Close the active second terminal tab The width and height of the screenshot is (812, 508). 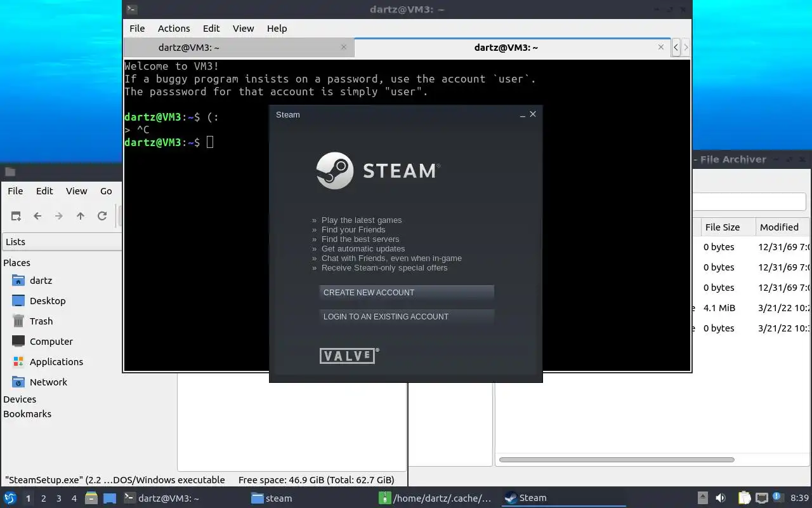pyautogui.click(x=661, y=47)
